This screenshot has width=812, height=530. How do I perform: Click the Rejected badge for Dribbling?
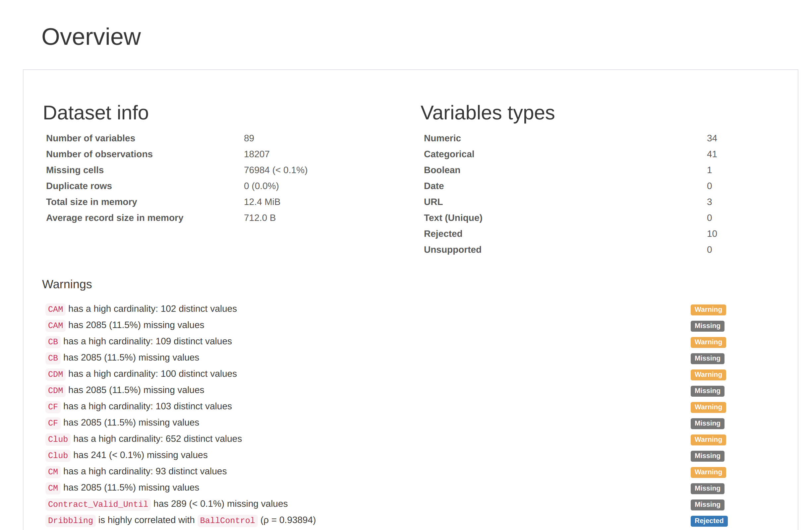coord(709,521)
